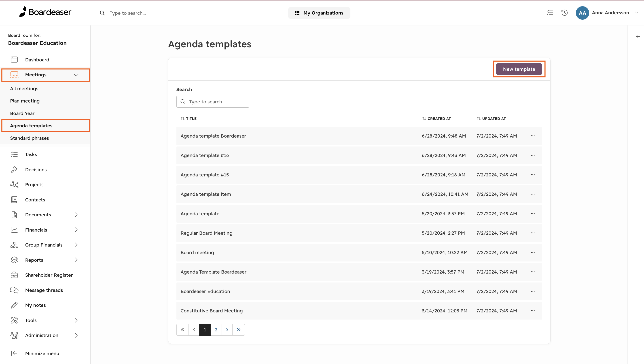Collapse the Meetings section chevron
This screenshot has width=644, height=364.
click(76, 75)
